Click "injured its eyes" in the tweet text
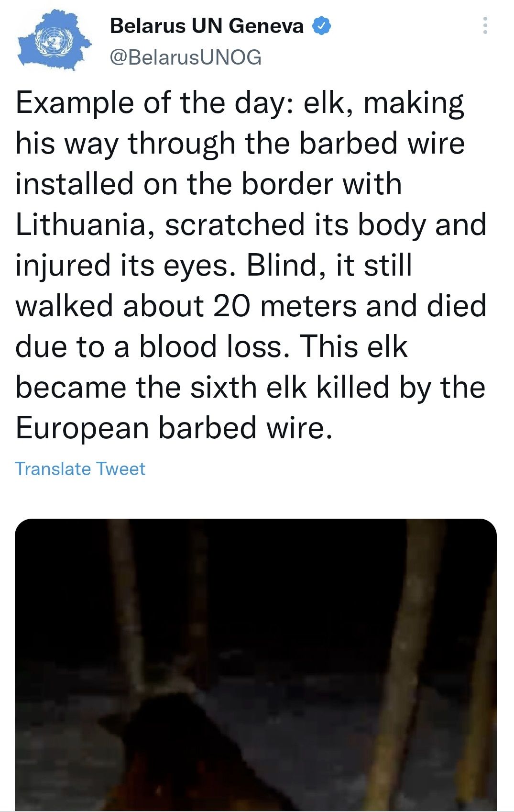The image size is (514, 812). tap(122, 266)
